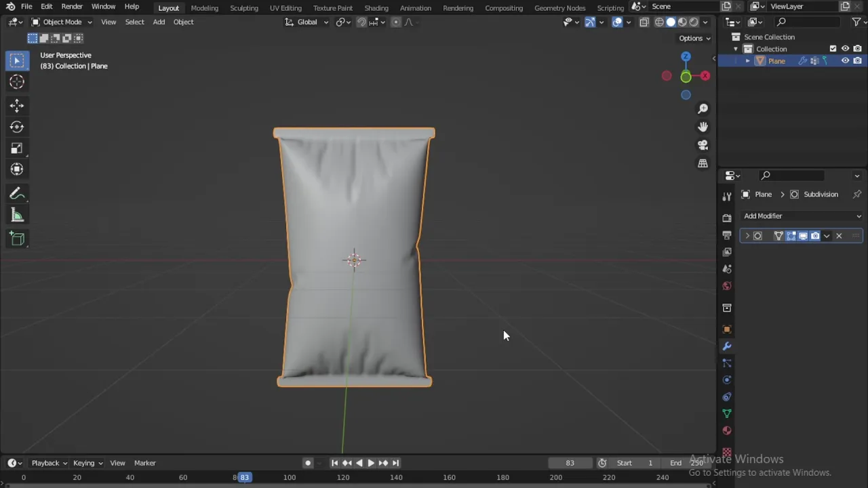Toggle proportional editing

point(397,22)
